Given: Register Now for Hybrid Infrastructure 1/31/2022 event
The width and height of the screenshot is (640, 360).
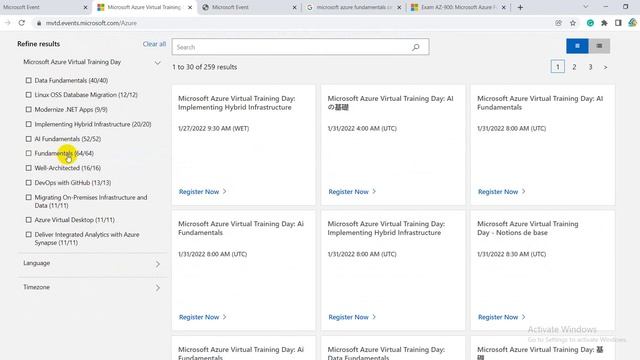Looking at the screenshot, I should coord(352,317).
